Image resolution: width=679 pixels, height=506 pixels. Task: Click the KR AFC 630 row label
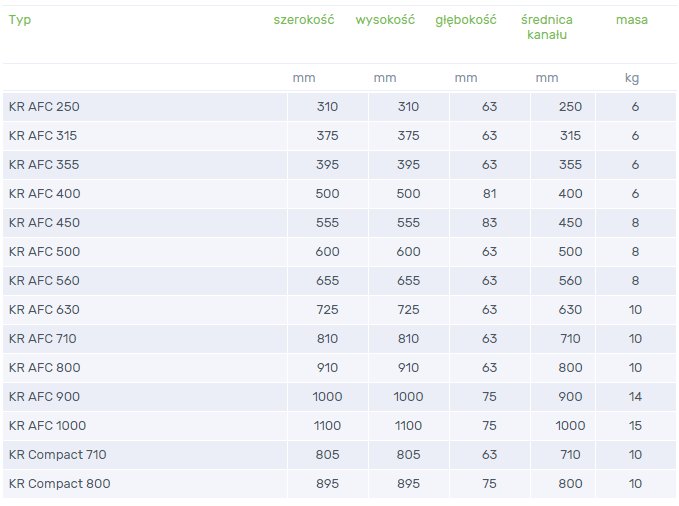coord(44,310)
